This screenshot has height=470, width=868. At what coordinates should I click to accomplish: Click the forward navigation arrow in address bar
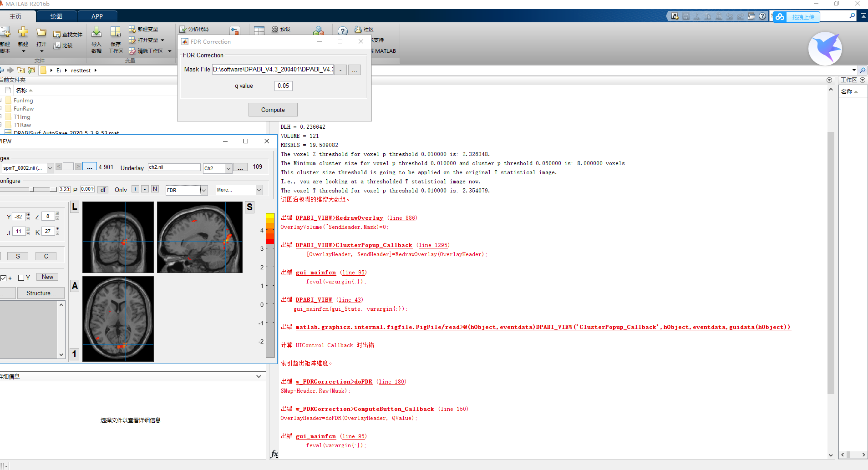pyautogui.click(x=10, y=70)
